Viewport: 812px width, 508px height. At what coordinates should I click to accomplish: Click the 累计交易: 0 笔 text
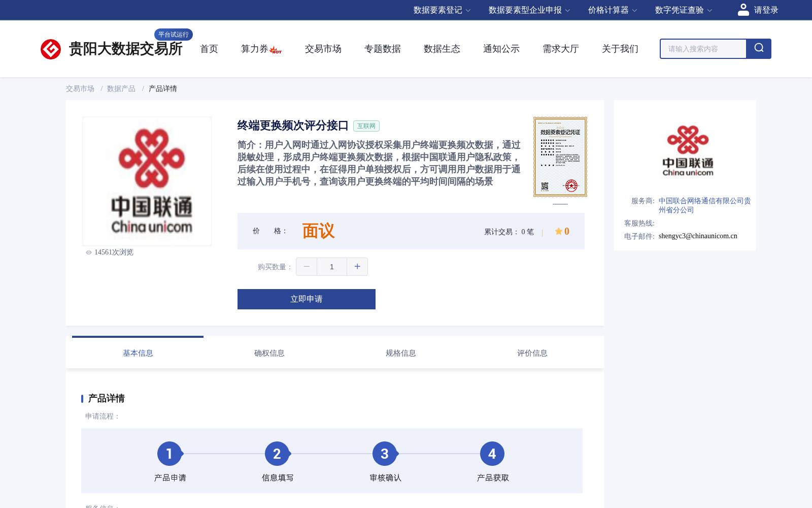pyautogui.click(x=509, y=232)
